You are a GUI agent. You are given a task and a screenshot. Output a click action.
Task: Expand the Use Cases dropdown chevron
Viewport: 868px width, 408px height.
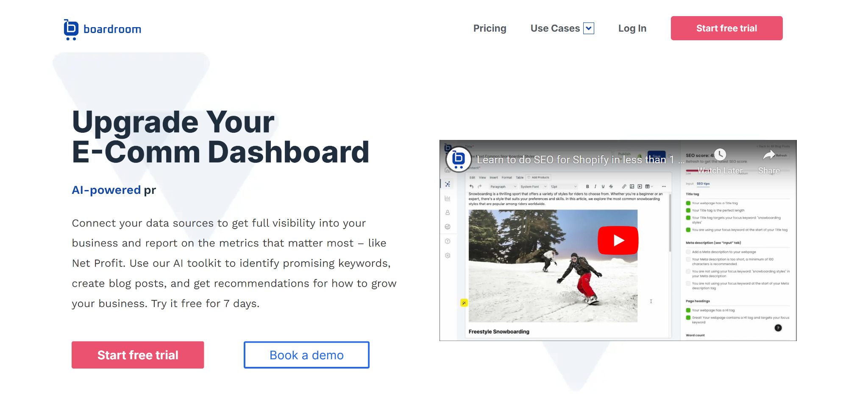pos(589,28)
